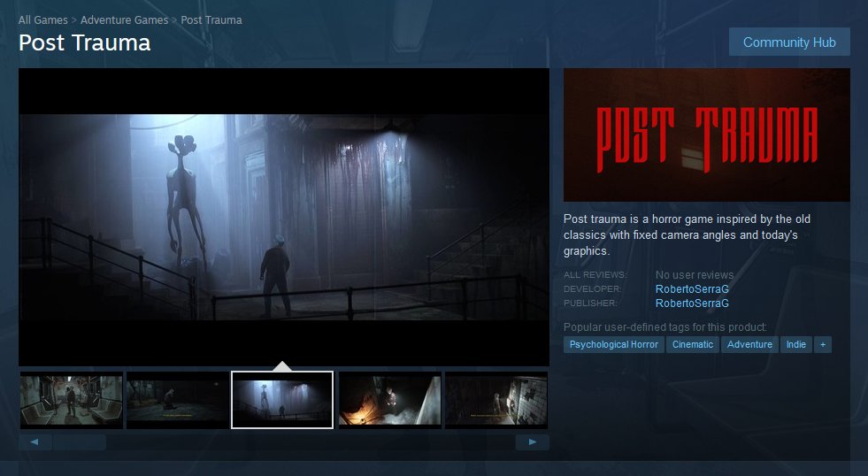Click the main screenshot of the tall creature
Image resolution: width=868 pixels, height=476 pixels.
(x=284, y=217)
